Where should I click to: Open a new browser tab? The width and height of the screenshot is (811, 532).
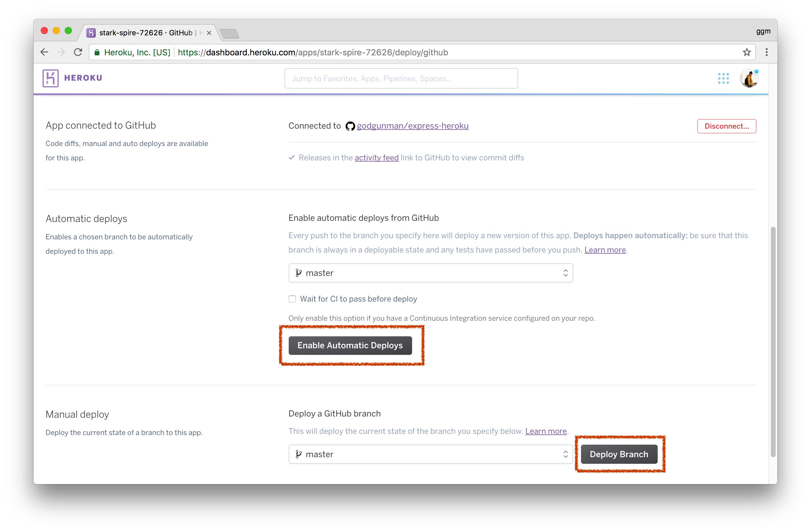pos(229,33)
